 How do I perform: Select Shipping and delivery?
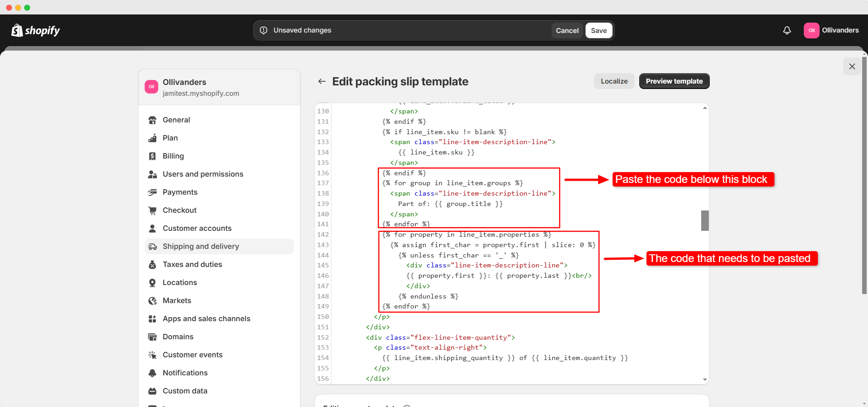pos(219,247)
